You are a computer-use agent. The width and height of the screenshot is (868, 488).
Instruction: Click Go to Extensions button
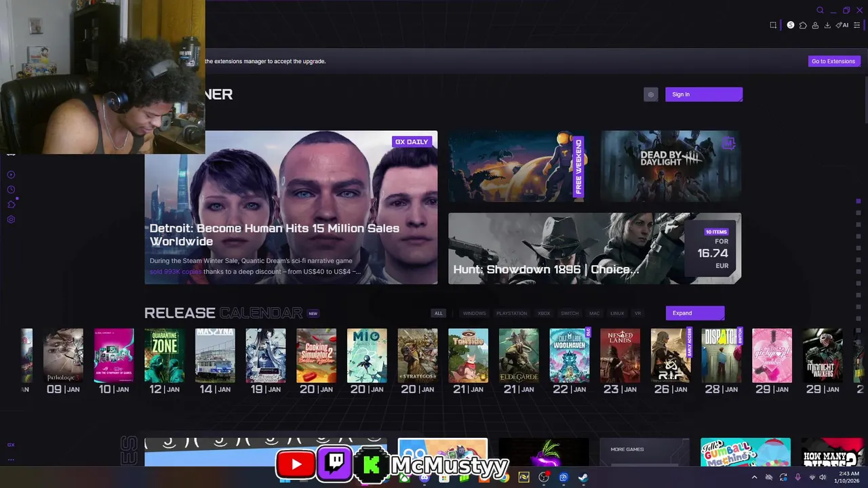833,61
